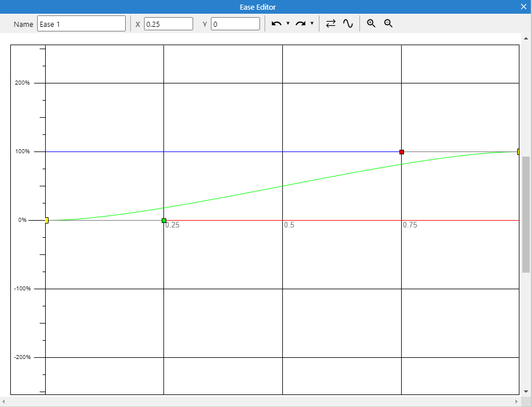532x407 pixels.
Task: Select the yellow start point at 0%
Action: tap(46, 220)
